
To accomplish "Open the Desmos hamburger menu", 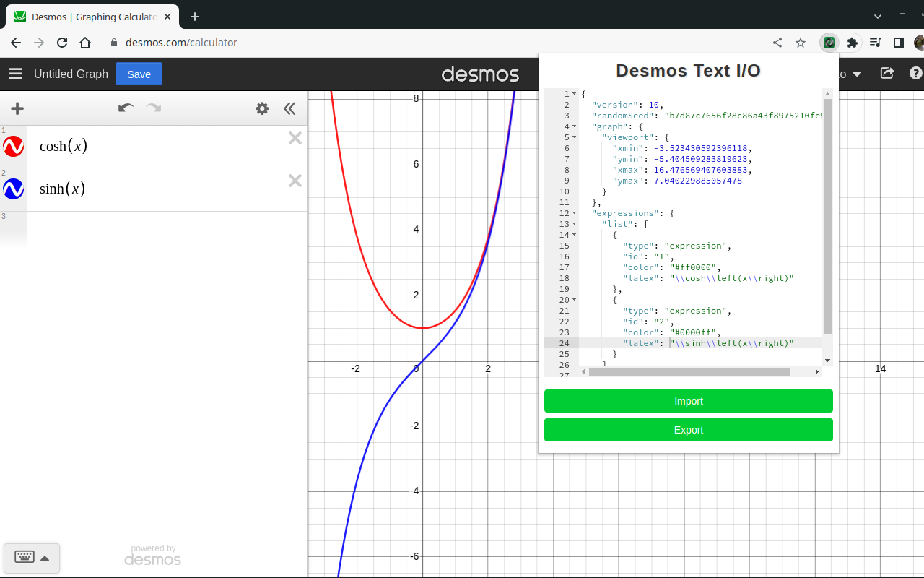I will click(15, 74).
